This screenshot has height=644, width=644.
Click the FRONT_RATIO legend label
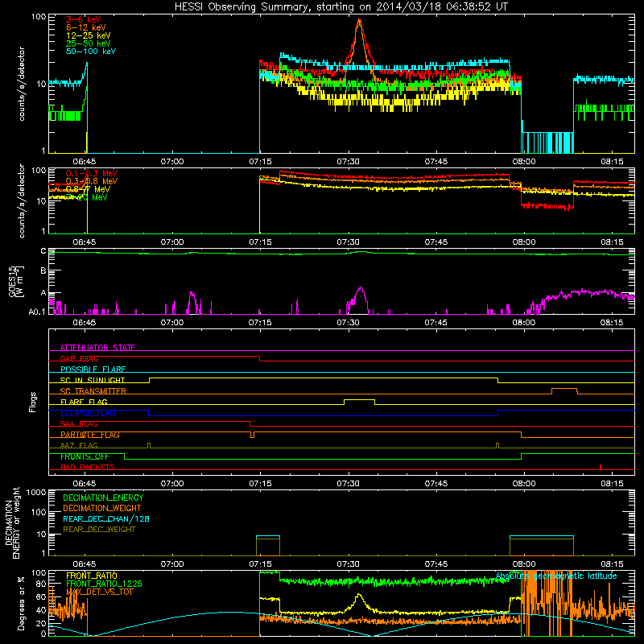pos(92,576)
